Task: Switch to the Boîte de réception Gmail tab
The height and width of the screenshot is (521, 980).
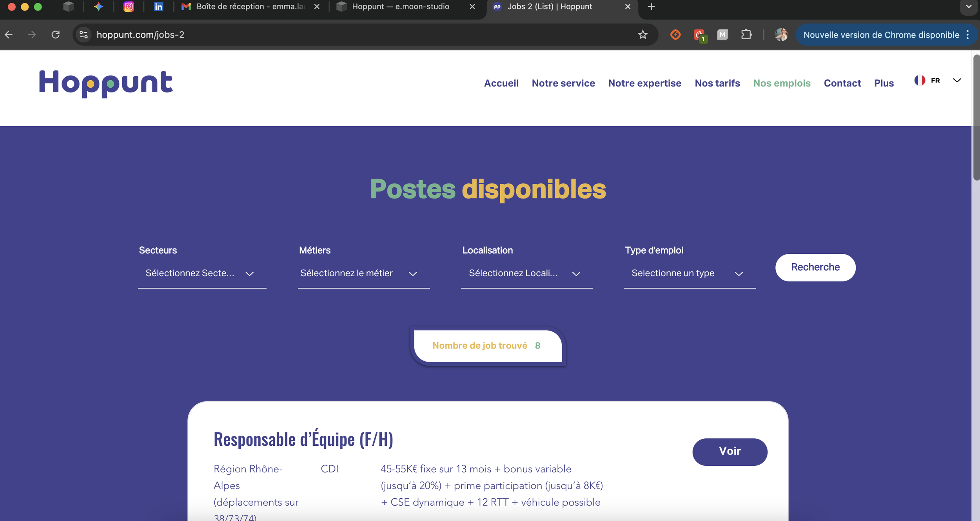Action: 250,7
